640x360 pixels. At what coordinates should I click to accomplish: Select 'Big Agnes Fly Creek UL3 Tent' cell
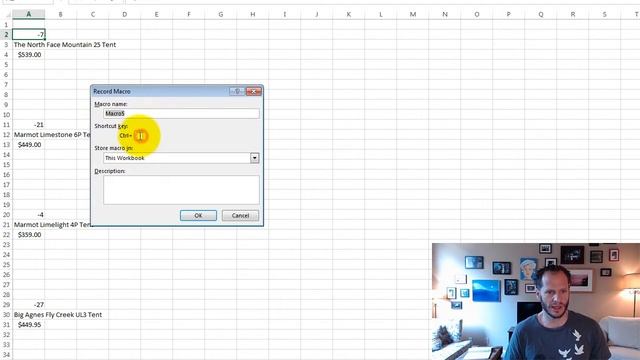point(29,315)
